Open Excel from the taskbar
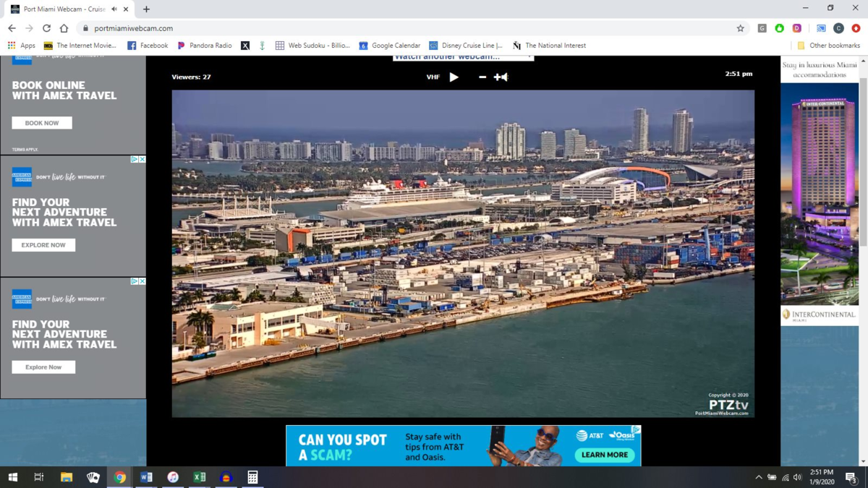Viewport: 868px width, 488px height. coord(200,477)
